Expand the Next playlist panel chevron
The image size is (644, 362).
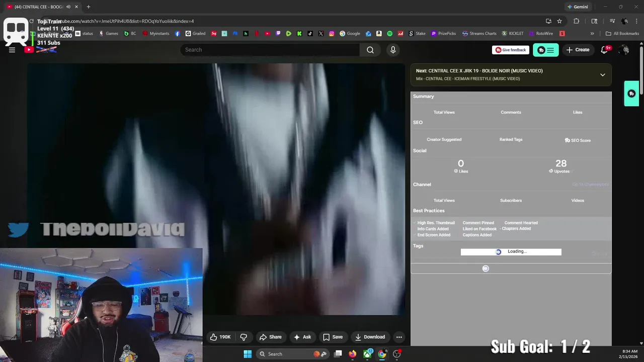[602, 75]
